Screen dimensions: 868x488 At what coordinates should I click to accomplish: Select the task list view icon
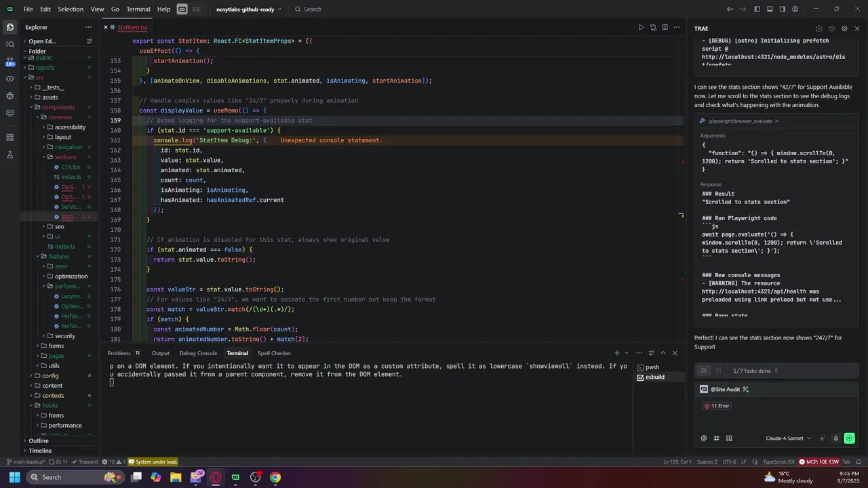tap(704, 371)
